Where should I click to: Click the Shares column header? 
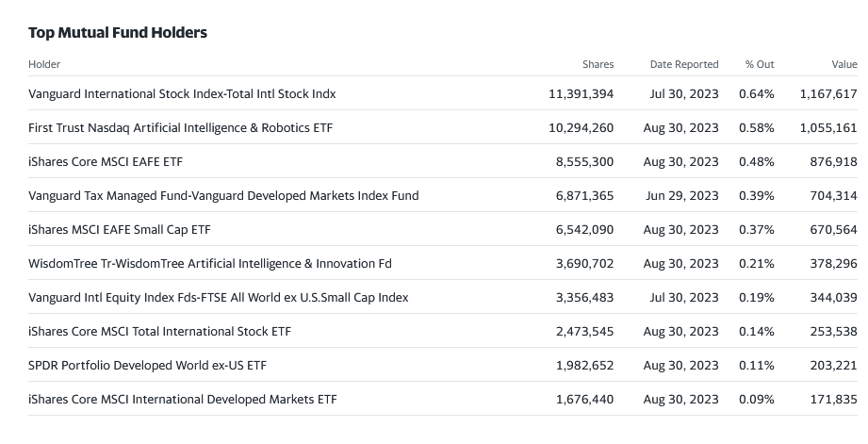tap(598, 64)
